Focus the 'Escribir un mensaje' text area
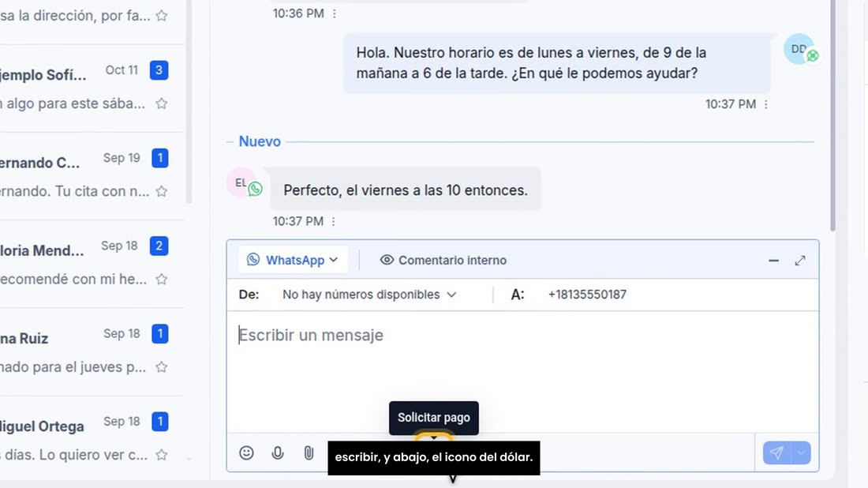Screen dimensions: 868x488 pos(522,371)
